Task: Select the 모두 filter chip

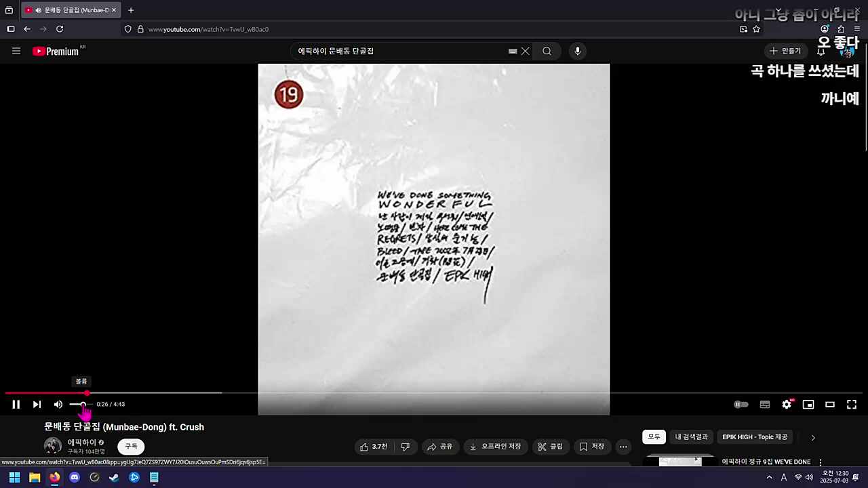Action: pos(654,437)
